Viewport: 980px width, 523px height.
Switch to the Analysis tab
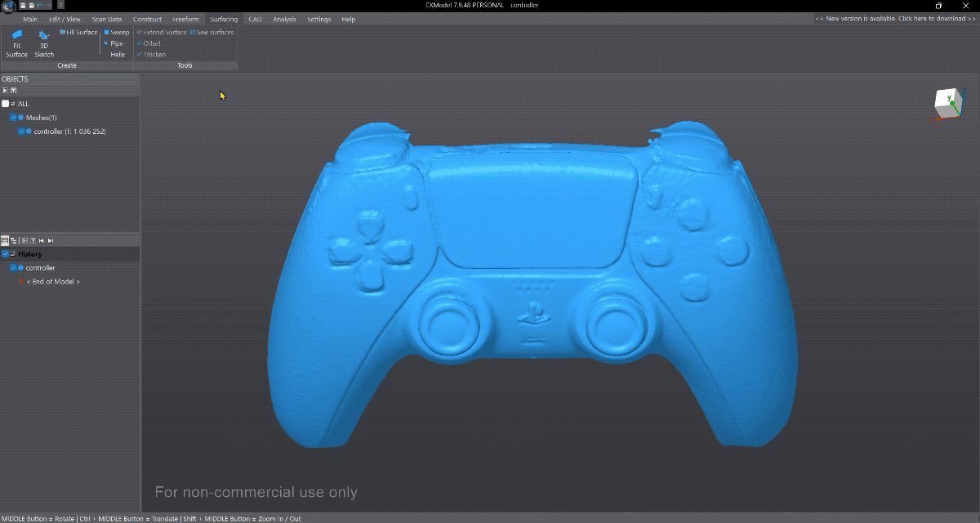point(284,19)
